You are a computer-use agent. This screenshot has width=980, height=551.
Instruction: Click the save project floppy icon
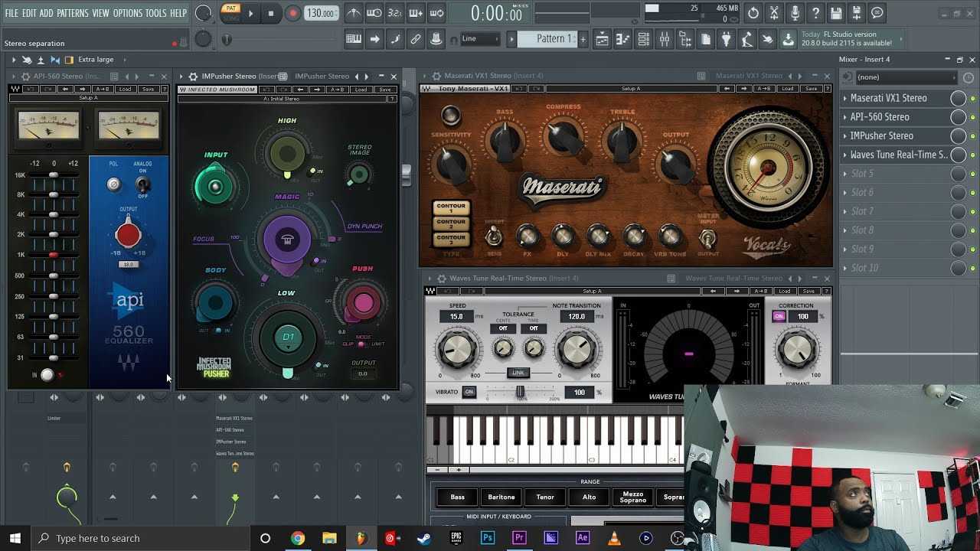tap(836, 13)
